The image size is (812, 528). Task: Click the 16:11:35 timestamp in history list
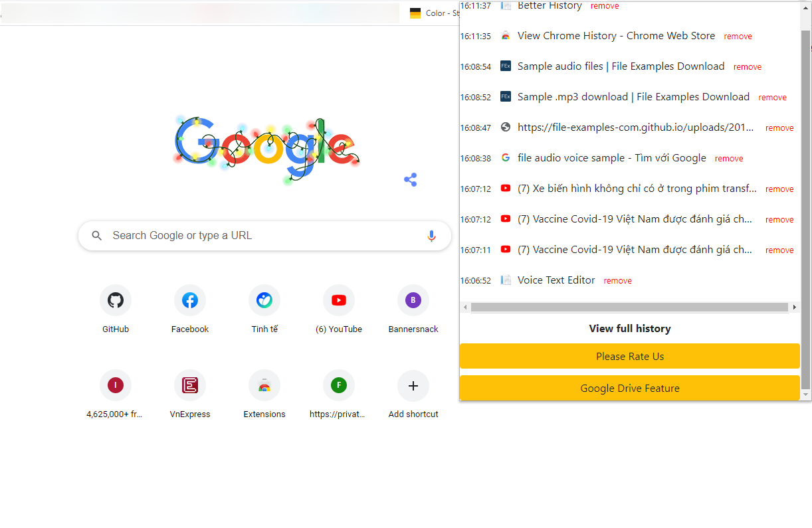point(476,37)
